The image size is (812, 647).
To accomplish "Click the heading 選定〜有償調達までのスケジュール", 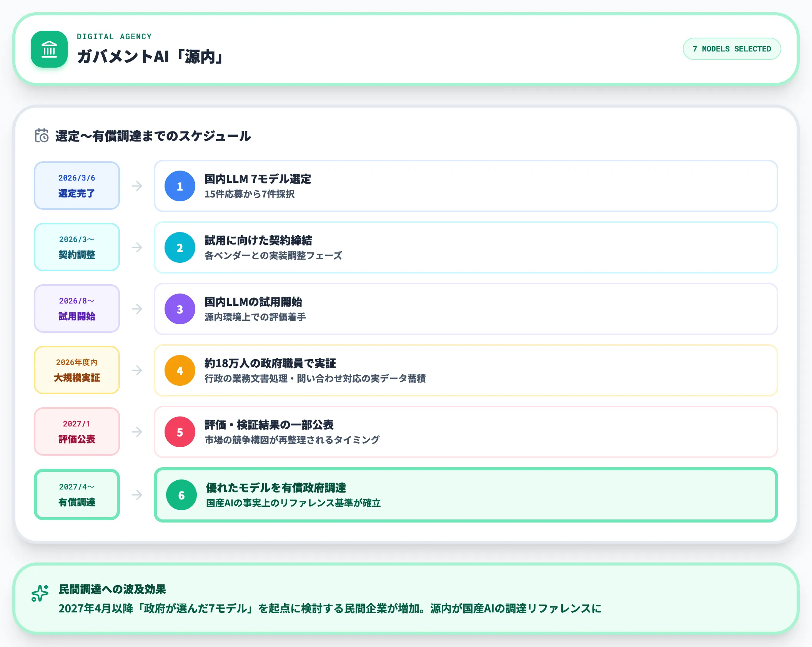I will pyautogui.click(x=153, y=136).
